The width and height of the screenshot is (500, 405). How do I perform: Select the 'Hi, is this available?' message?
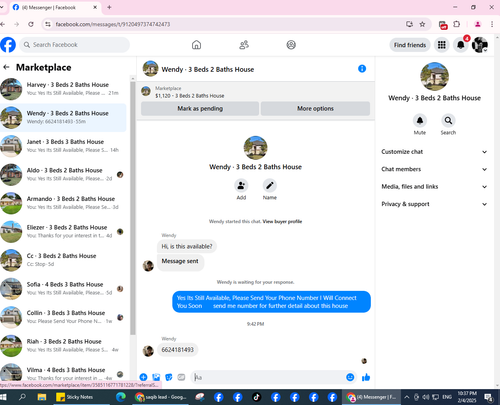tap(187, 246)
